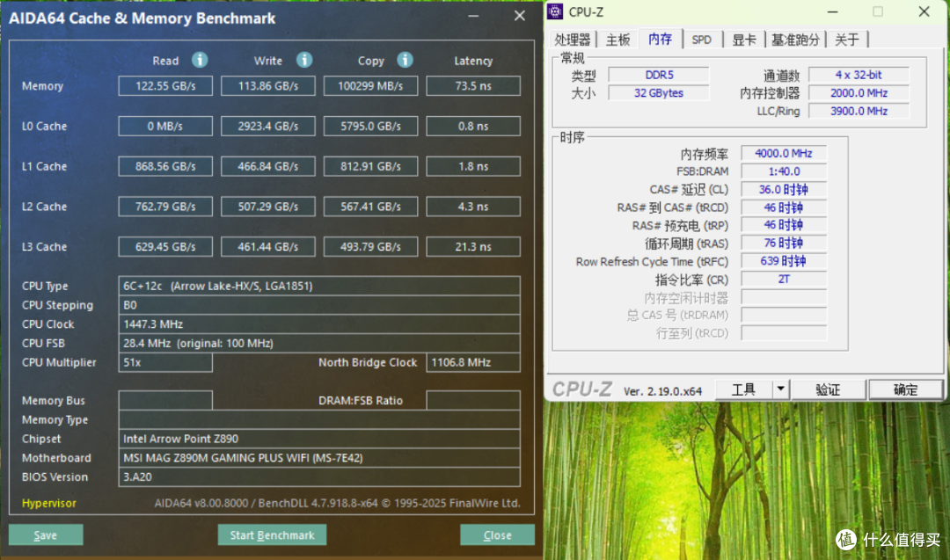
Task: Click the BIOS Version field 3.A20
Action: point(319,477)
